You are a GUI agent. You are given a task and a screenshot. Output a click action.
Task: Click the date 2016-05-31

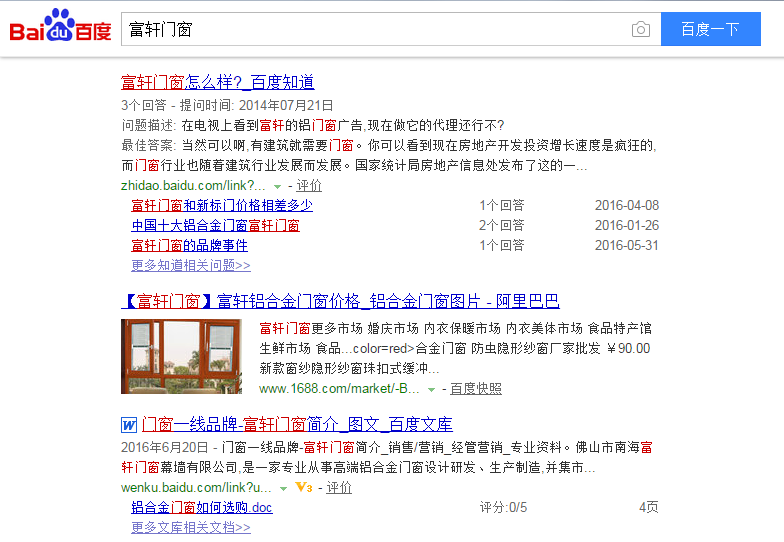[626, 246]
